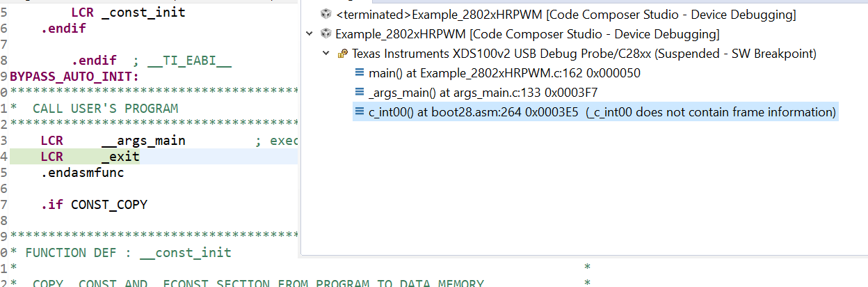The height and width of the screenshot is (287, 868).
Task: Click the XDS100v2 debug probe thread icon
Action: click(342, 54)
